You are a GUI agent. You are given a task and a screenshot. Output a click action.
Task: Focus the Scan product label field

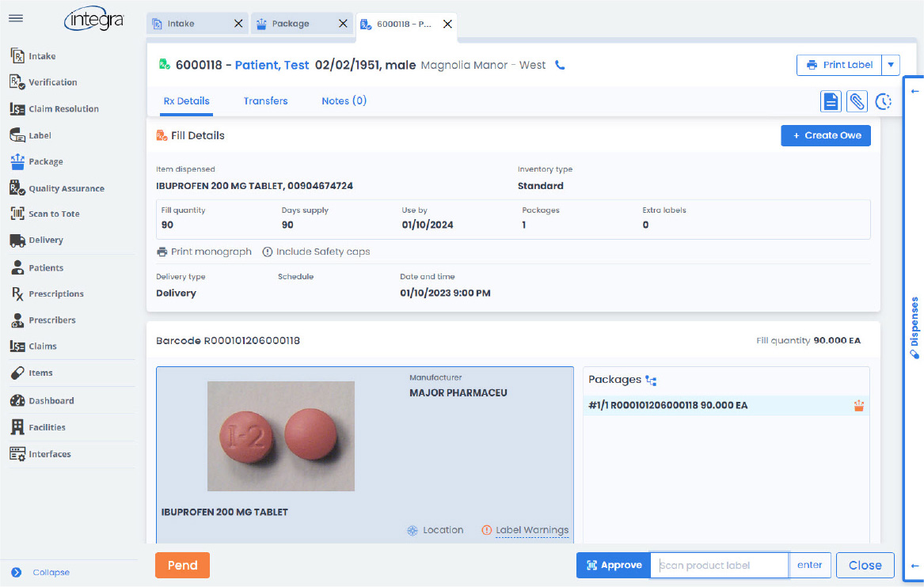point(719,565)
